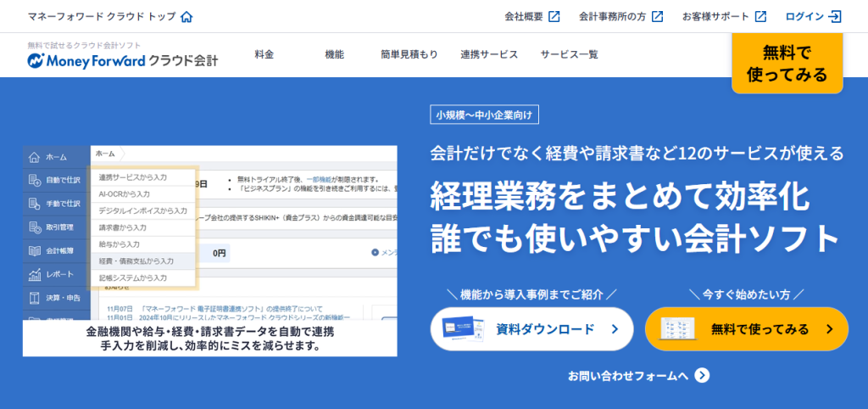The width and height of the screenshot is (868, 409).
Task: Click external link icon next to お客様サポート
Action: click(x=760, y=16)
